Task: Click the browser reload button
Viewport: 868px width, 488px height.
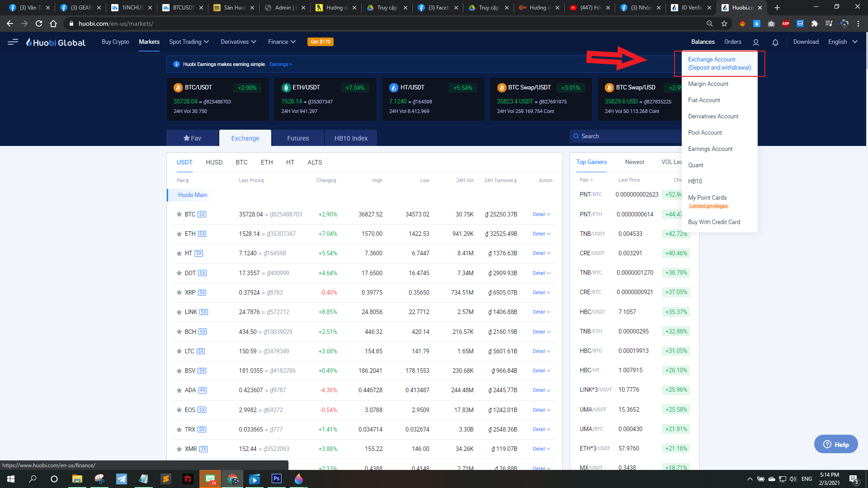Action: [x=39, y=23]
